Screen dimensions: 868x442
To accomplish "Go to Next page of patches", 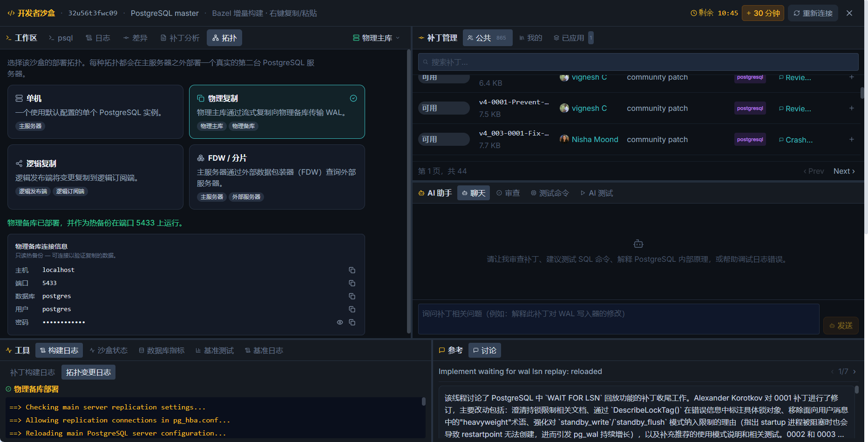I will (x=844, y=171).
